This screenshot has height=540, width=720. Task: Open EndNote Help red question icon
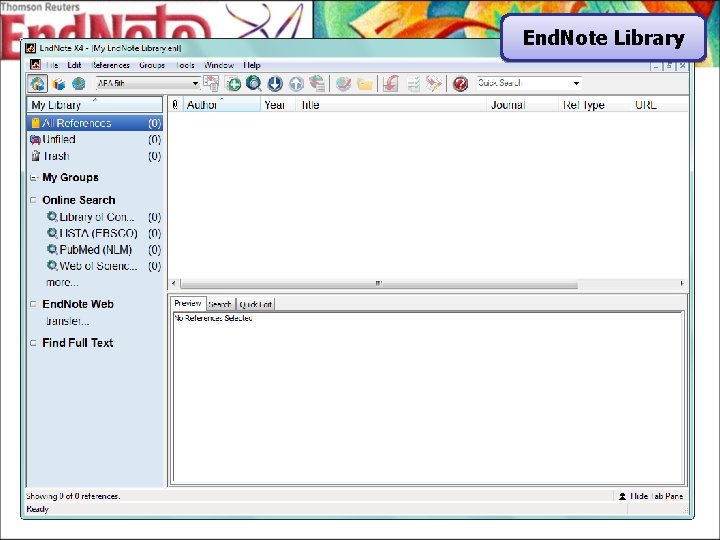tap(460, 84)
